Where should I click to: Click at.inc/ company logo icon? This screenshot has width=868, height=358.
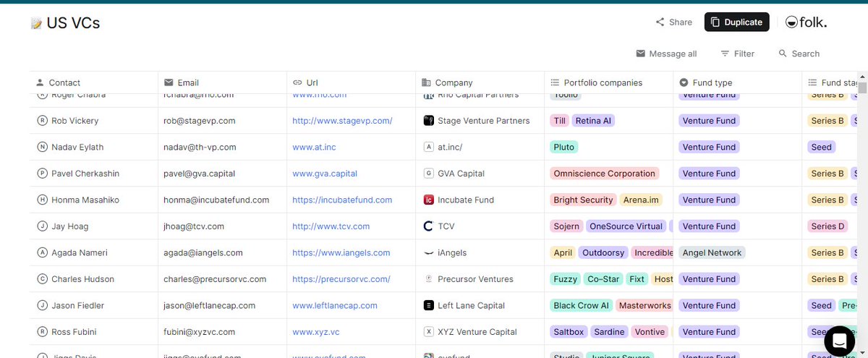point(428,147)
